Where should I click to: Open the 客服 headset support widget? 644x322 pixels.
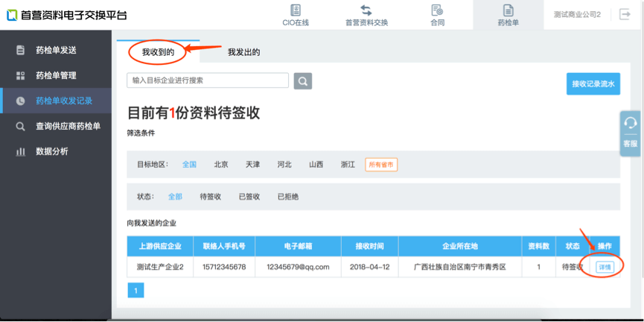click(630, 133)
